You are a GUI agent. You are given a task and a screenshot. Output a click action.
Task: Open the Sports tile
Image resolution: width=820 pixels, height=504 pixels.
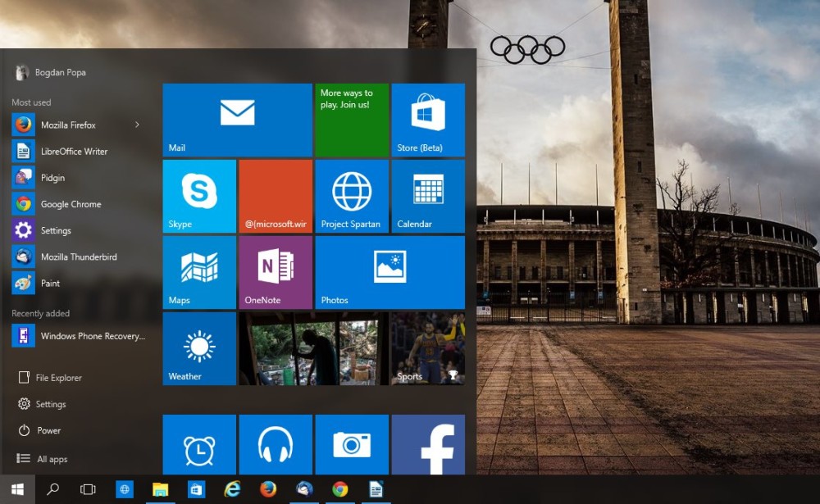428,349
